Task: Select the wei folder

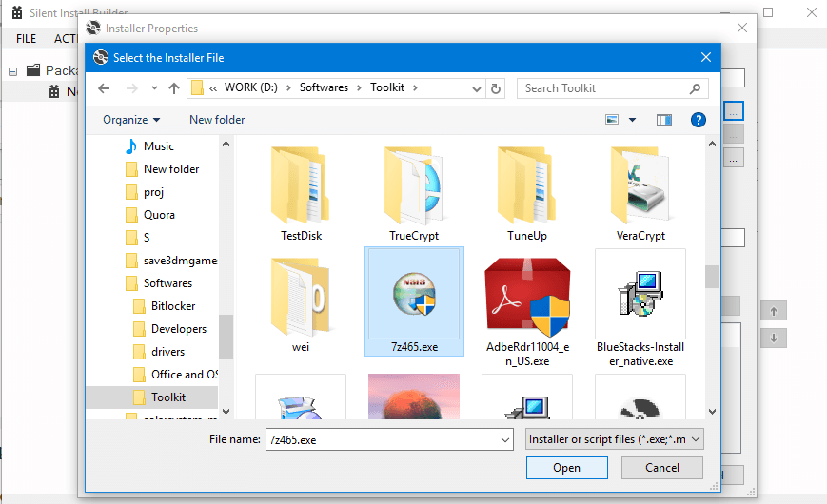Action: pos(301,303)
